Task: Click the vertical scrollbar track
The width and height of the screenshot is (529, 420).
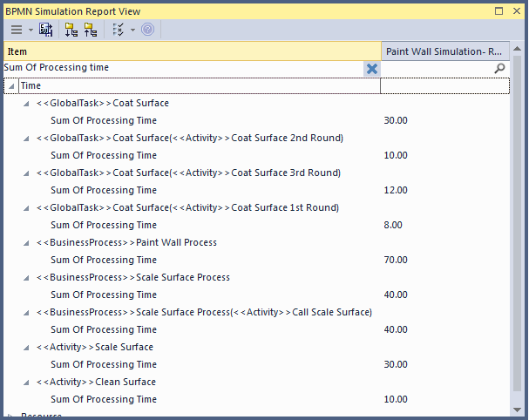Action: [x=517, y=261]
